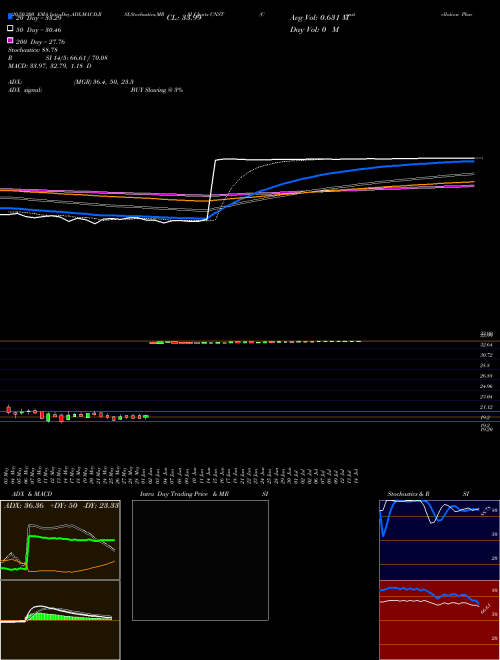Click the 'MACD: 33.97, 32.79, 1.18 D' line
Viewport: 500px width, 660px height.
(x=50, y=66)
